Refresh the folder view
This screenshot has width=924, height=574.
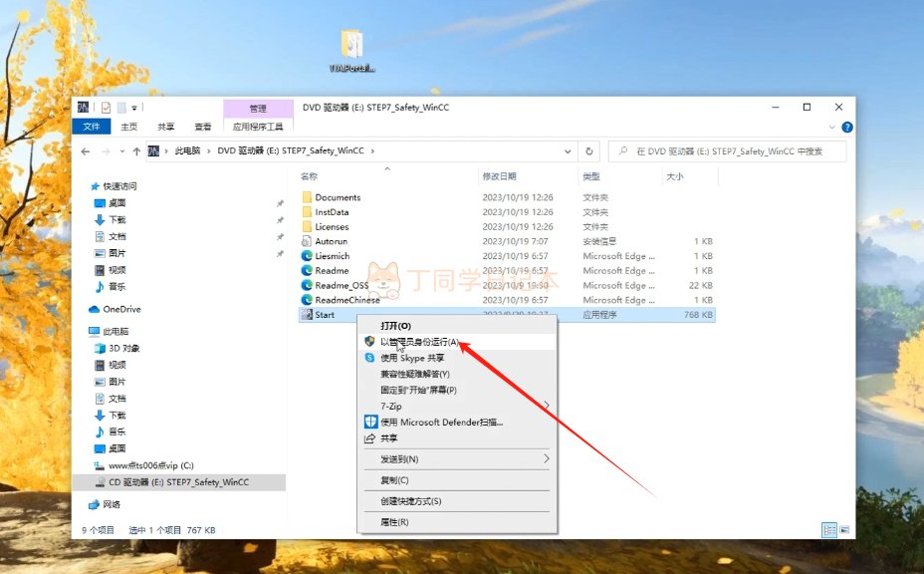588,151
